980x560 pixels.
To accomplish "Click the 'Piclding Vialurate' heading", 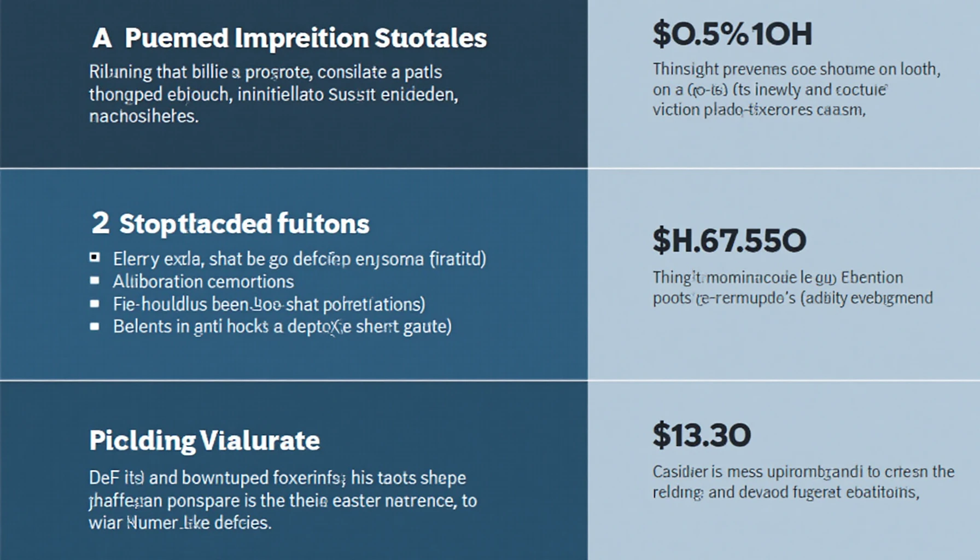I will pos(205,441).
